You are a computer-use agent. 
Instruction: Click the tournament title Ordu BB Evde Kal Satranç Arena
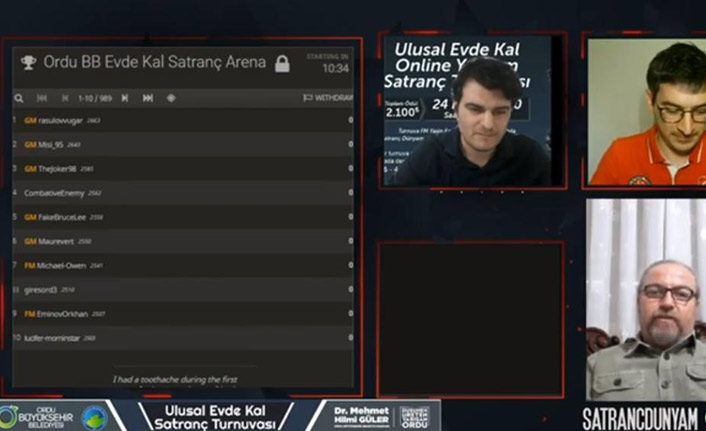[154, 62]
